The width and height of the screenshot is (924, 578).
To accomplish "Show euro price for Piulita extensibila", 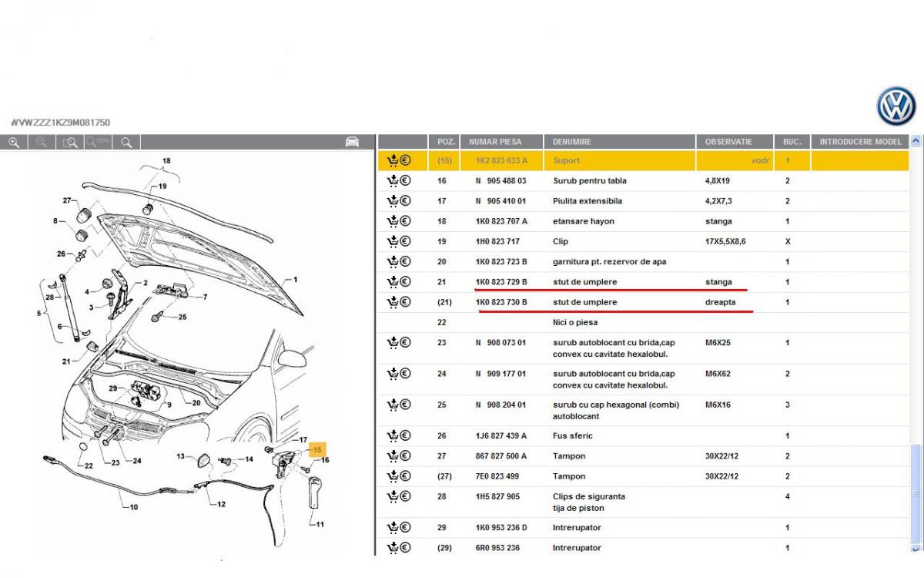I will pyautogui.click(x=405, y=200).
